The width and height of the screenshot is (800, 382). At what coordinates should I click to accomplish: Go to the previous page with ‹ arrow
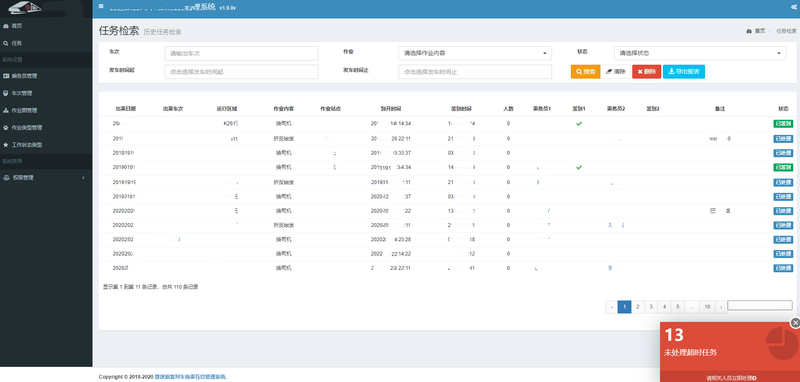tap(611, 307)
